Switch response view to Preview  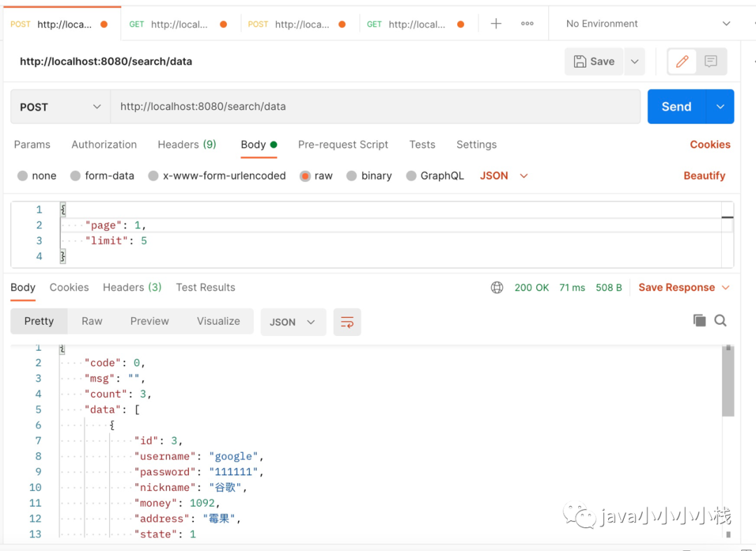pos(150,321)
